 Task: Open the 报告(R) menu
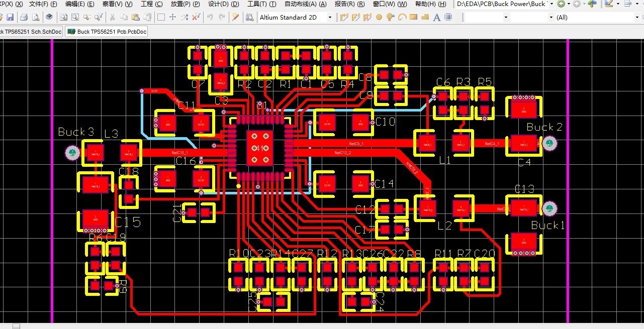[349, 4]
